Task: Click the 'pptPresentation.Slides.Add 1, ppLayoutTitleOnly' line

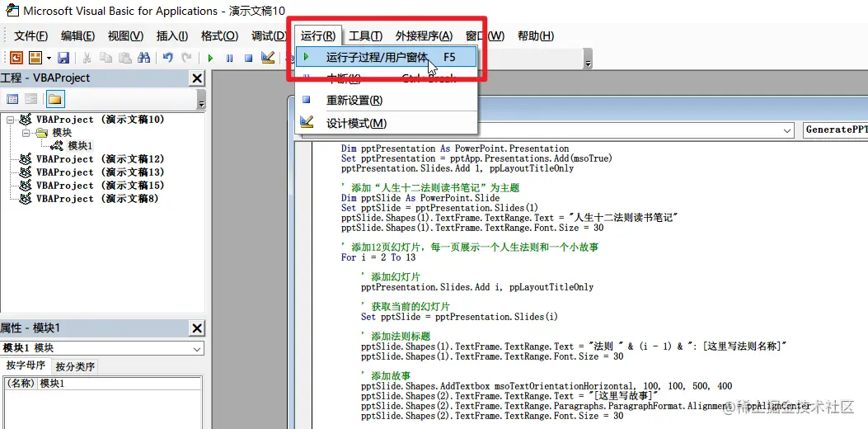Action: [457, 168]
